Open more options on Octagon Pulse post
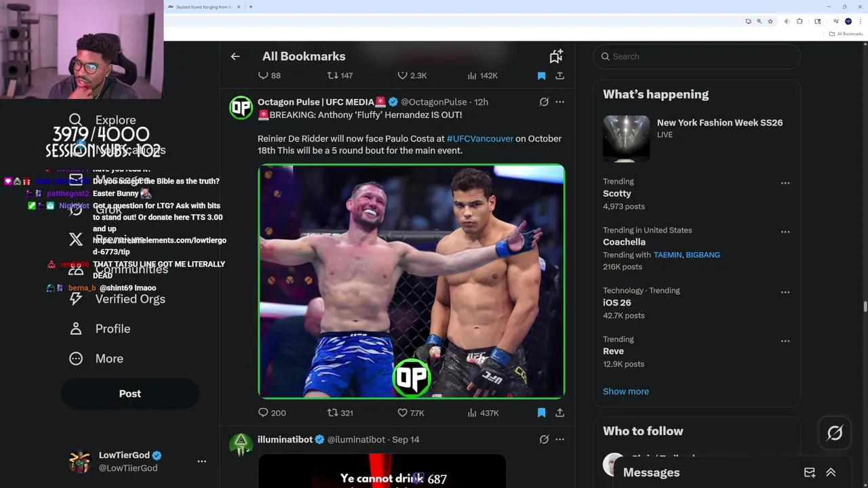The height and width of the screenshot is (488, 868). (x=559, y=102)
